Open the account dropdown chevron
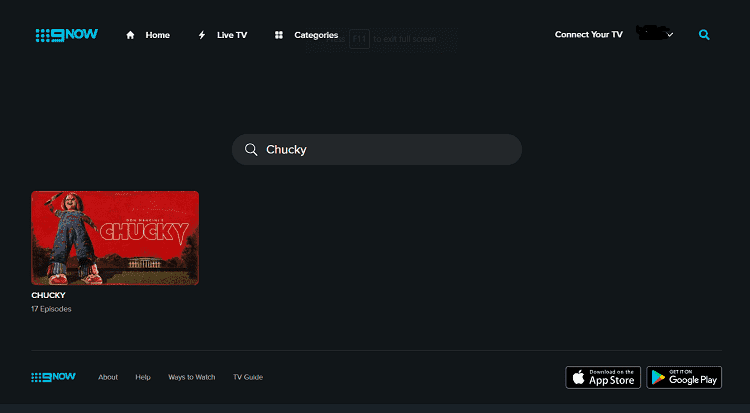This screenshot has width=750, height=413. tap(670, 34)
